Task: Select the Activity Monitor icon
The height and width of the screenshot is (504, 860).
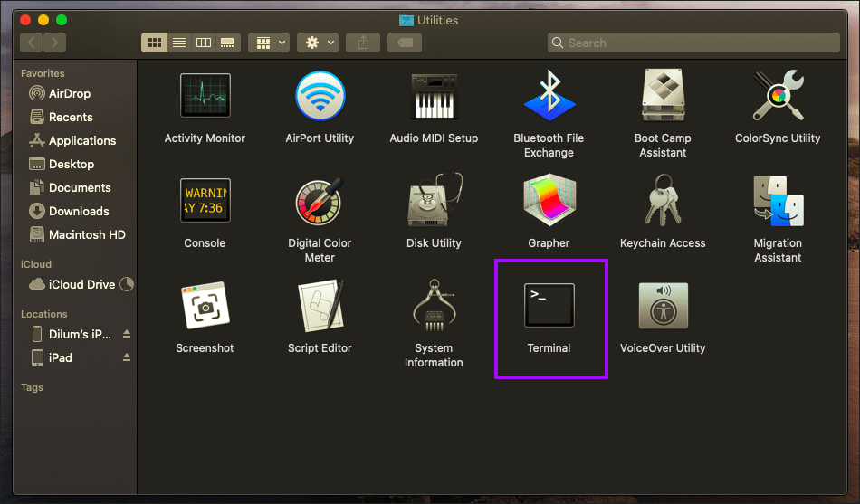Action: [x=205, y=95]
